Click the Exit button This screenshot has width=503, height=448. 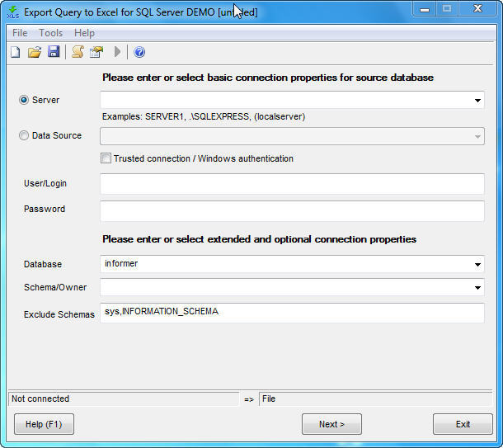tap(463, 424)
